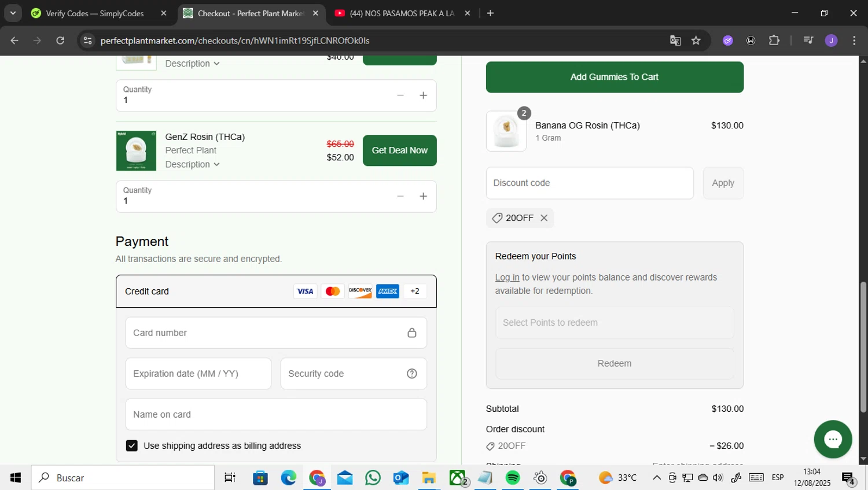Decrease GenZ Rosin quantity with minus
Image resolution: width=868 pixels, height=490 pixels.
click(x=400, y=197)
